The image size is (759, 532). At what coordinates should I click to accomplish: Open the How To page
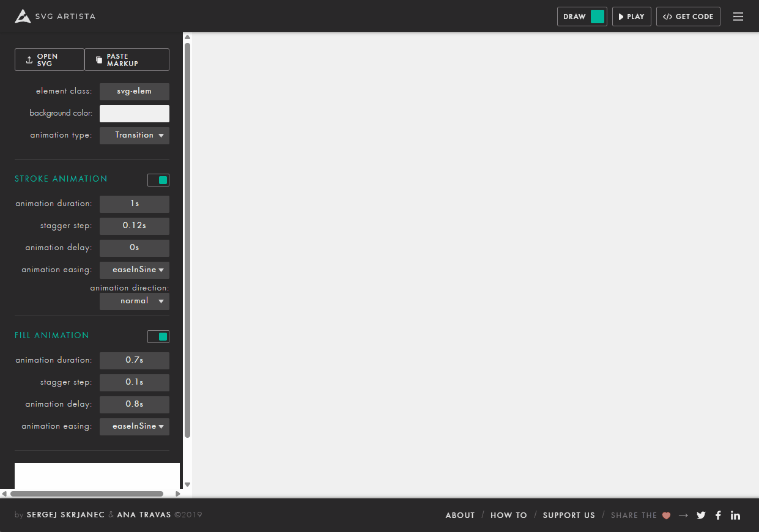508,515
